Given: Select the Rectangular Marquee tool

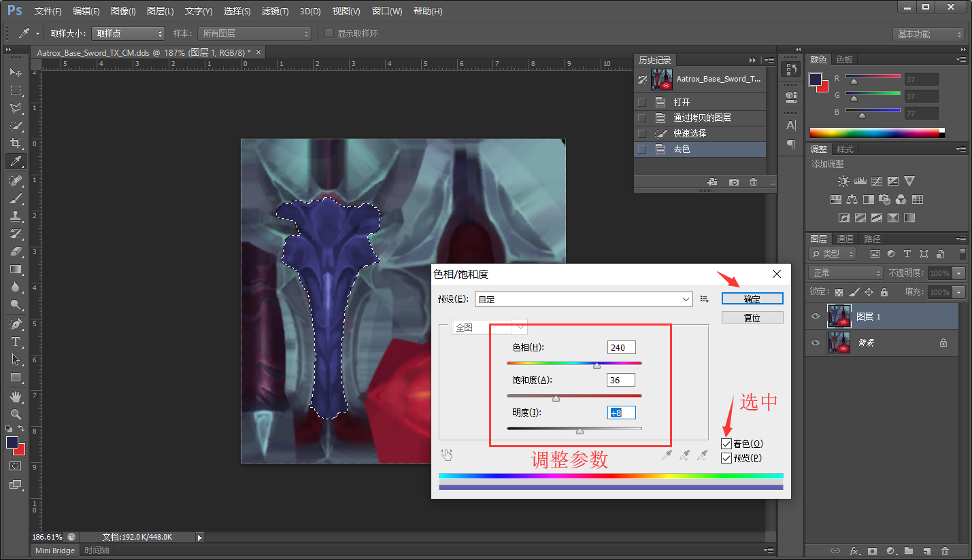Looking at the screenshot, I should (x=16, y=90).
